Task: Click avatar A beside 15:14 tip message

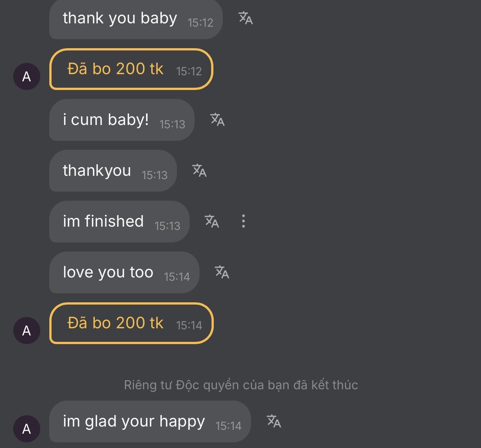Action: click(27, 331)
